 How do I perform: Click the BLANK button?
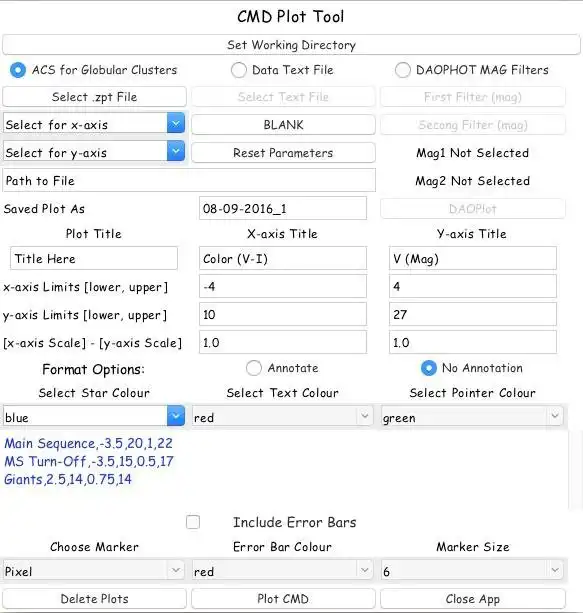283,125
